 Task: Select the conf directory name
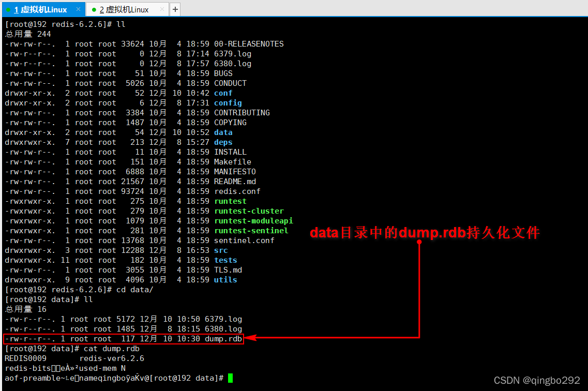(x=223, y=93)
